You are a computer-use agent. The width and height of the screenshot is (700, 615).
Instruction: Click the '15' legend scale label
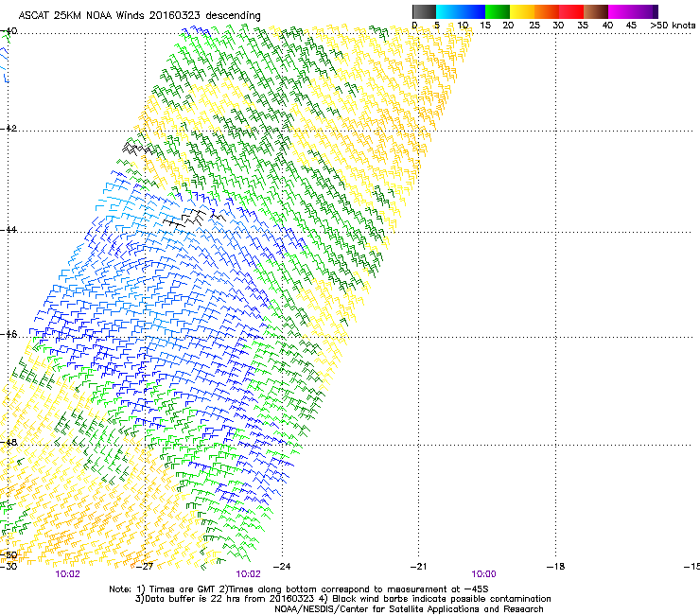[485, 26]
